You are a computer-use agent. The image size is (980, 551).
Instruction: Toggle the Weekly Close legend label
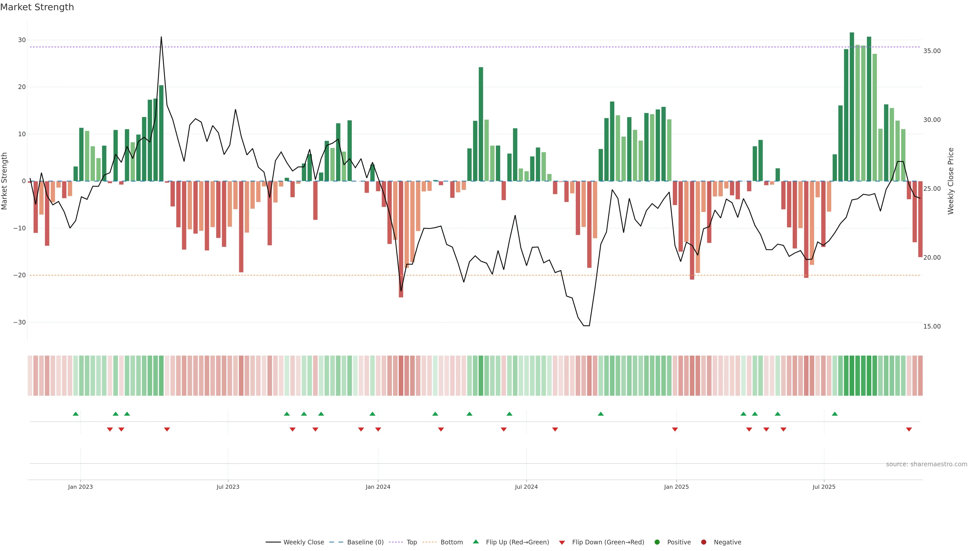tap(304, 542)
